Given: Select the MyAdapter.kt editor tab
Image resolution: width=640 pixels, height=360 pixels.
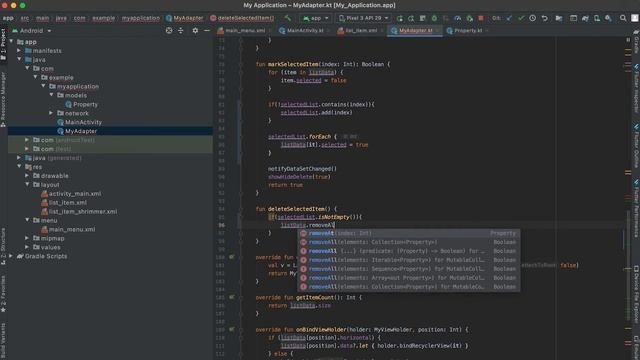Looking at the screenshot, I should tap(414, 31).
